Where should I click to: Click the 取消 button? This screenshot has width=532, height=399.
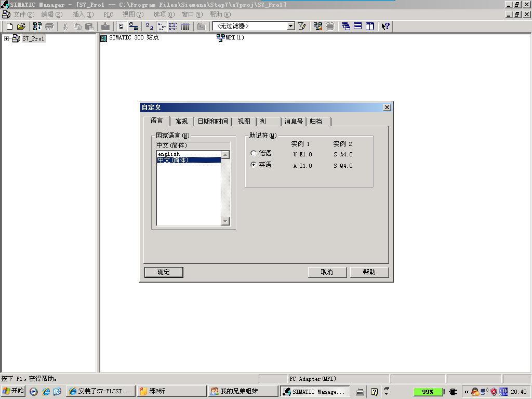(x=327, y=272)
